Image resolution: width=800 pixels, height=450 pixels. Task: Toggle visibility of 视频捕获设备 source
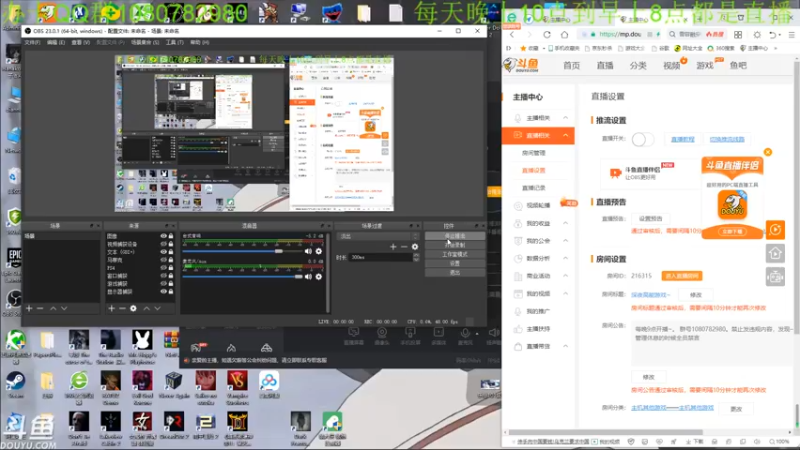point(163,244)
